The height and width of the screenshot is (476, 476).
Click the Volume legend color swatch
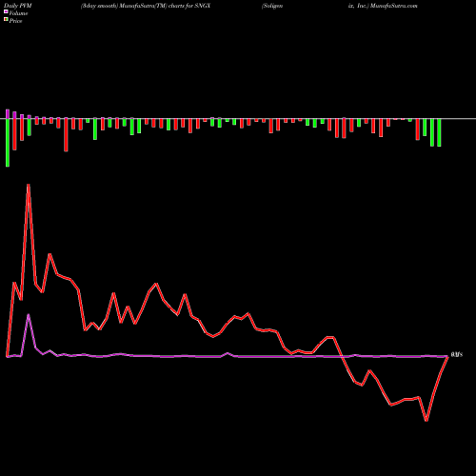click(6, 11)
